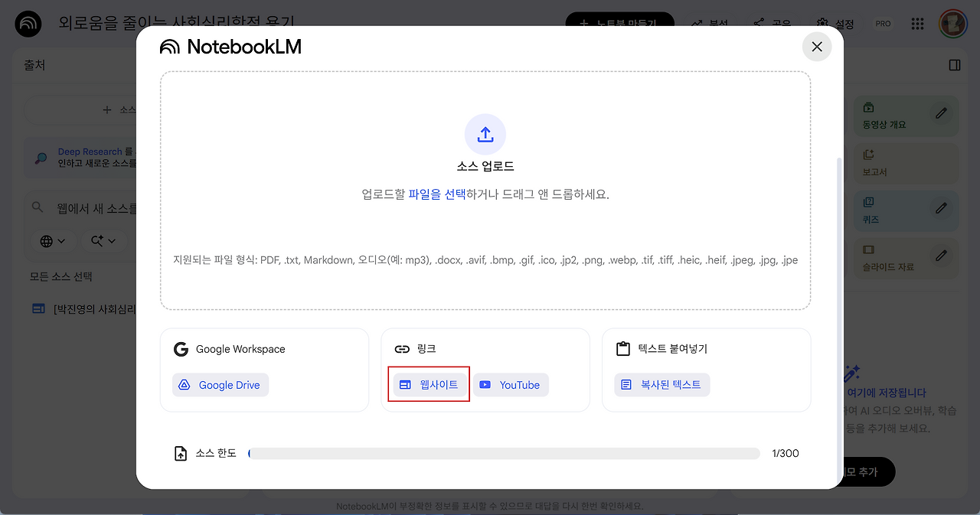The image size is (980, 515).
Task: Click the 모든 소스 선택 label
Action: [61, 276]
